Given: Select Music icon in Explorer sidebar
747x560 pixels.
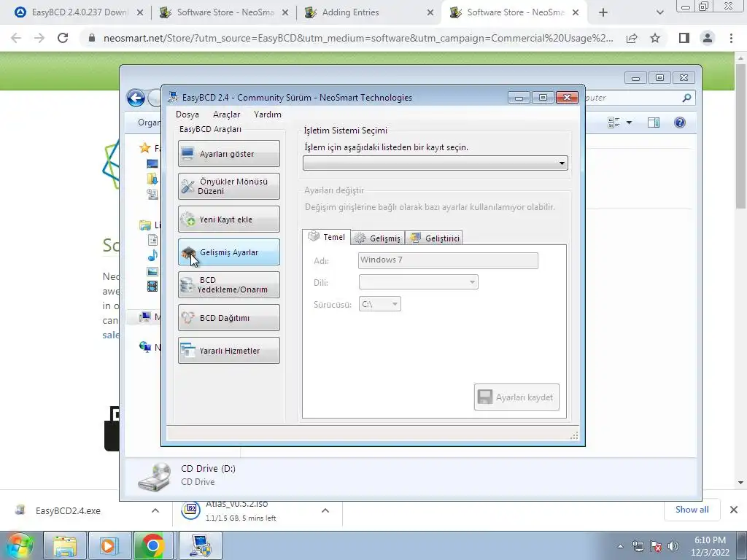Looking at the screenshot, I should [152, 255].
